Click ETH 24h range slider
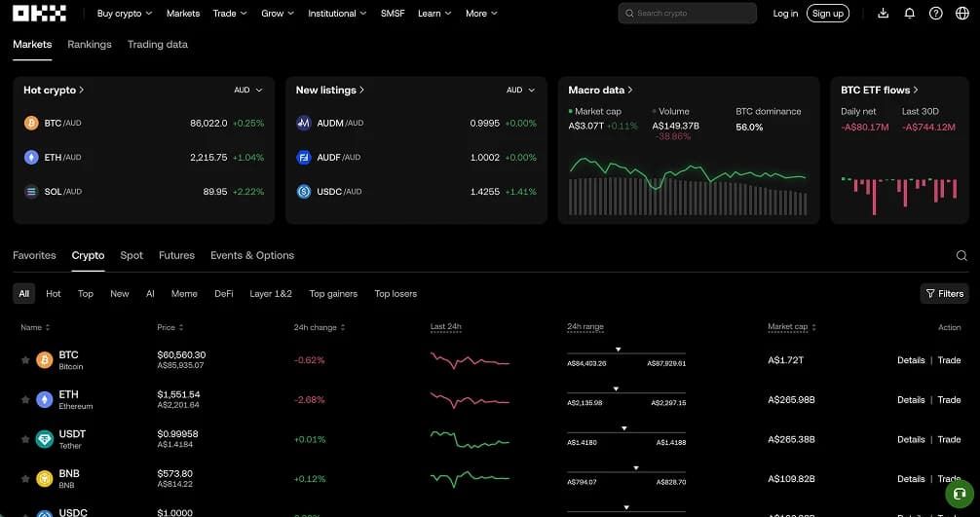 point(626,393)
